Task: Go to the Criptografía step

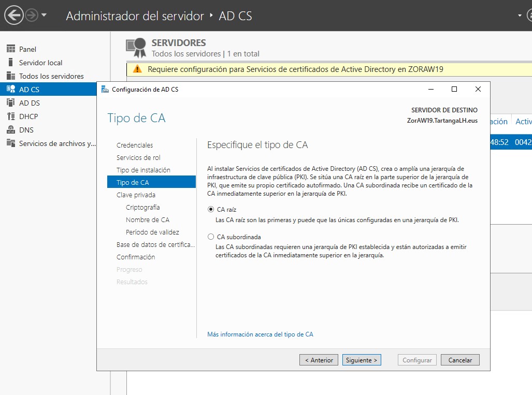Action: point(142,207)
